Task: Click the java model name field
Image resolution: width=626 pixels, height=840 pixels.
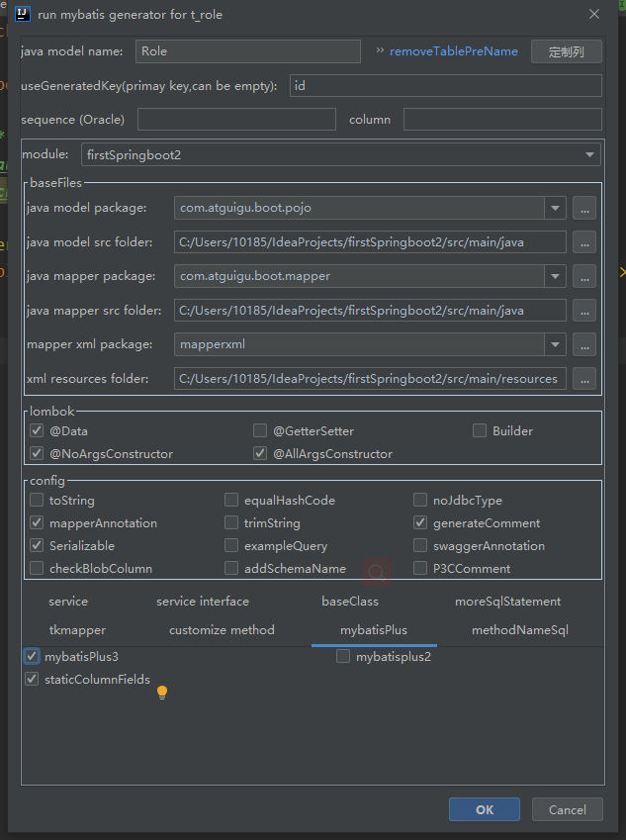Action: click(x=247, y=51)
